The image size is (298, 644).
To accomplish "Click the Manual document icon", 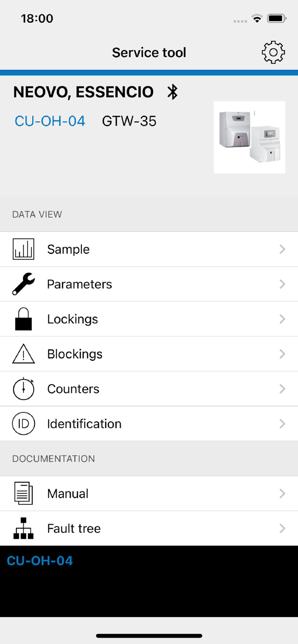I will [x=24, y=493].
